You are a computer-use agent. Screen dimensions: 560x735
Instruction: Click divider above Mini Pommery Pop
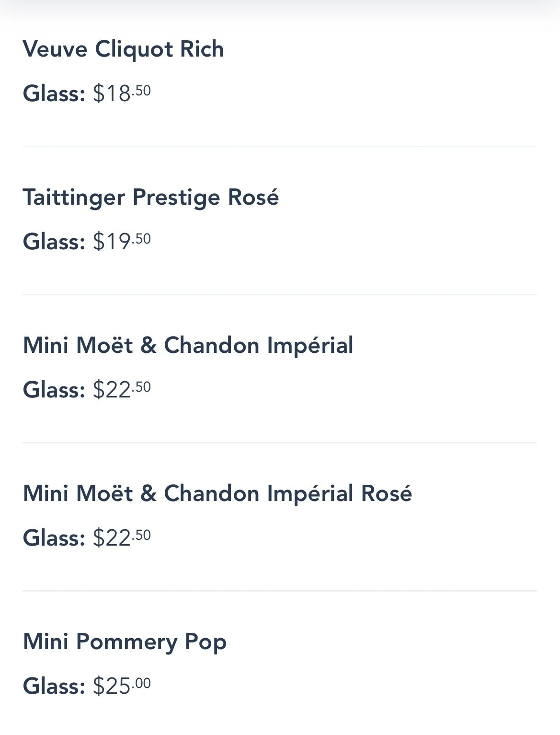tap(280, 591)
